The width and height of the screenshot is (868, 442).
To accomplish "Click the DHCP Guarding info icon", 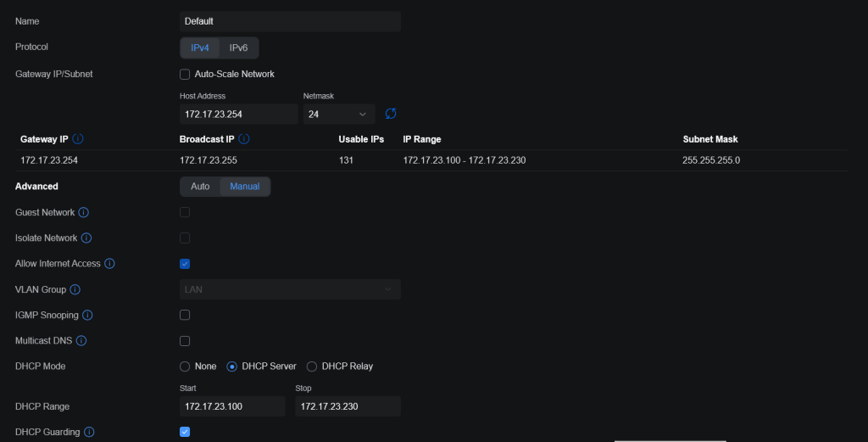I will 89,433.
